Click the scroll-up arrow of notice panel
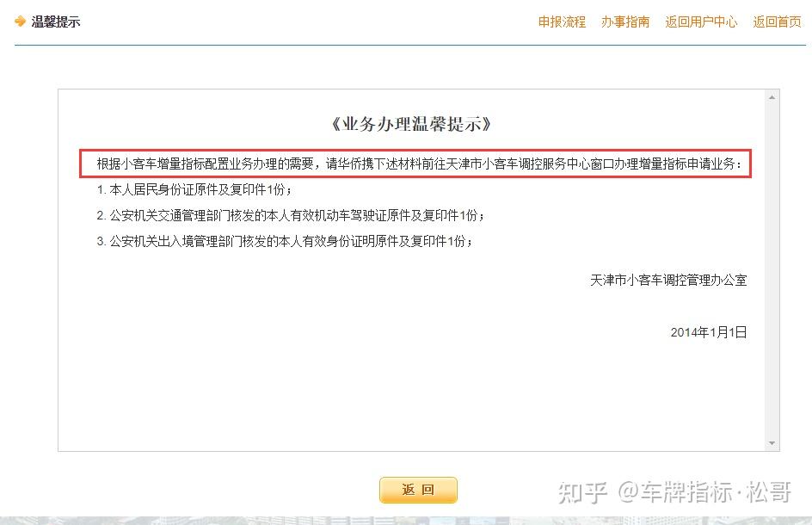This screenshot has width=812, height=525. pyautogui.click(x=772, y=97)
